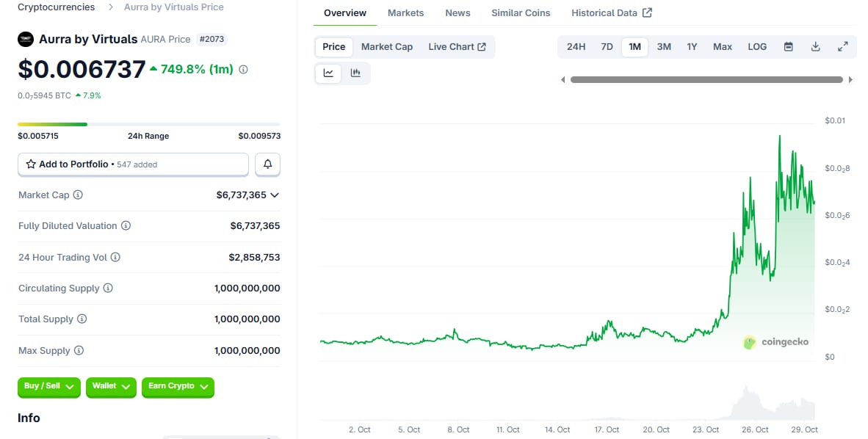
Task: Select the 7D time range
Action: tap(607, 46)
